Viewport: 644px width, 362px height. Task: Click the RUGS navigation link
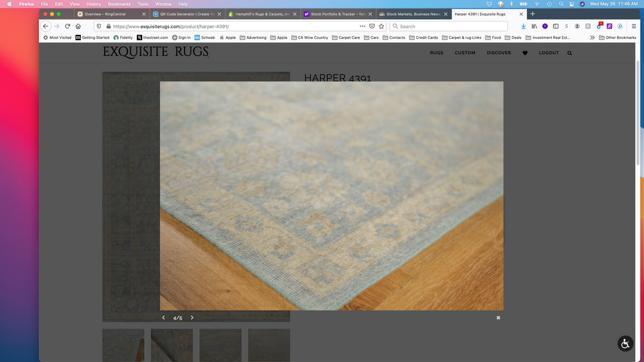pos(437,53)
